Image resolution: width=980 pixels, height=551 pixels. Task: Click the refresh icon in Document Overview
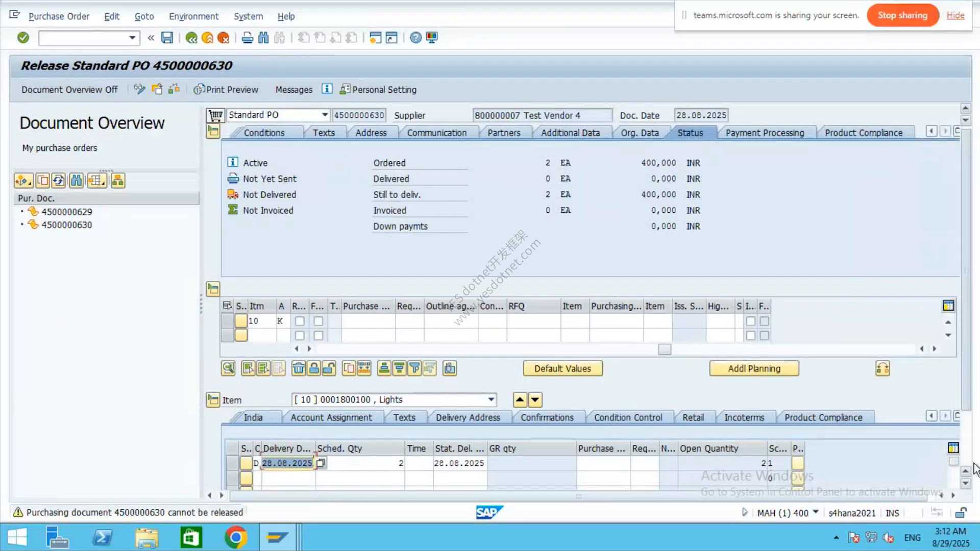tap(59, 180)
